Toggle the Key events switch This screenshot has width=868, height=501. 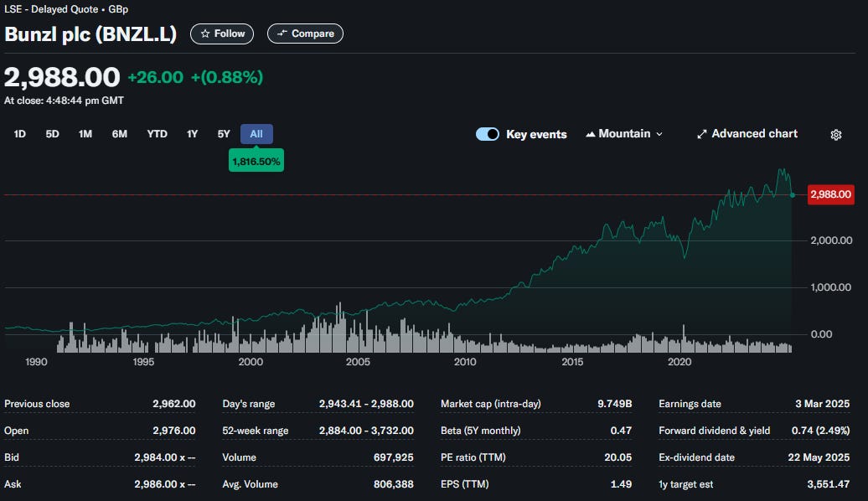pyautogui.click(x=487, y=134)
